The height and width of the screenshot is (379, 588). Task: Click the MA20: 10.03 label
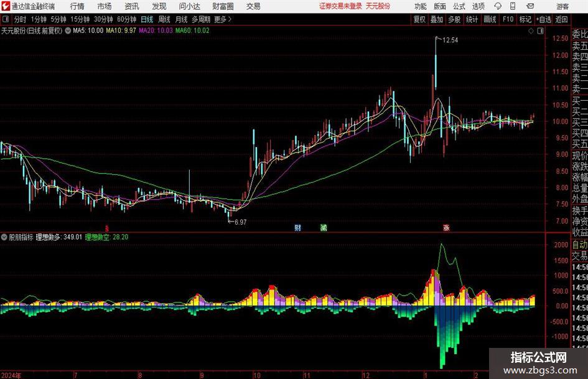[156, 30]
